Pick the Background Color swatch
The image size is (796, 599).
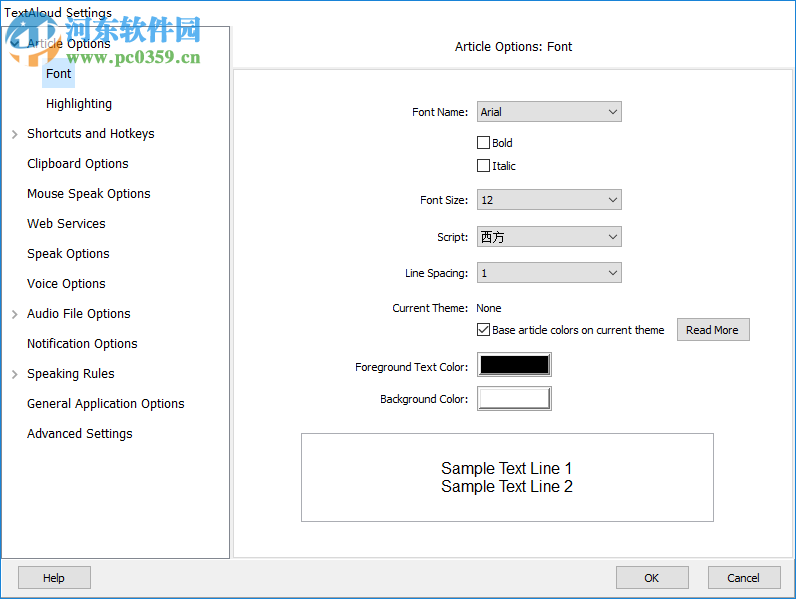514,398
